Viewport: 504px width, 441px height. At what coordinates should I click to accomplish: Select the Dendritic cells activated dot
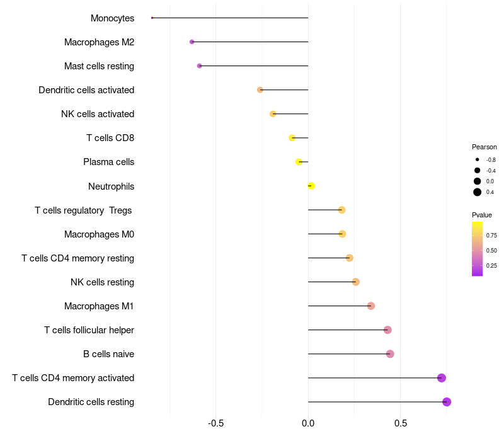(x=260, y=89)
